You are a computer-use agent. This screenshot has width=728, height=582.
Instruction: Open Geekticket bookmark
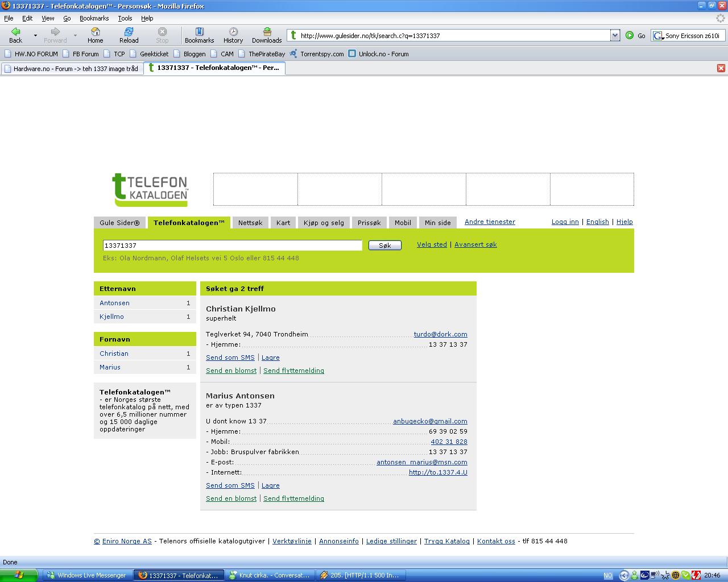click(149, 54)
